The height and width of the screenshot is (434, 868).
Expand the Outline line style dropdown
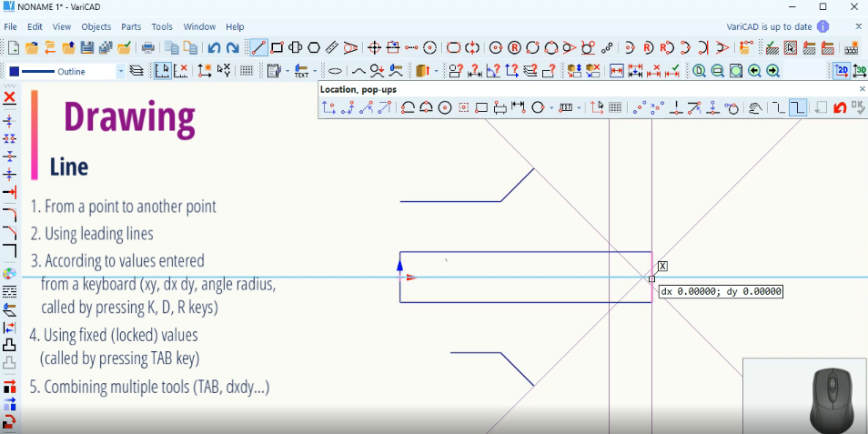120,71
